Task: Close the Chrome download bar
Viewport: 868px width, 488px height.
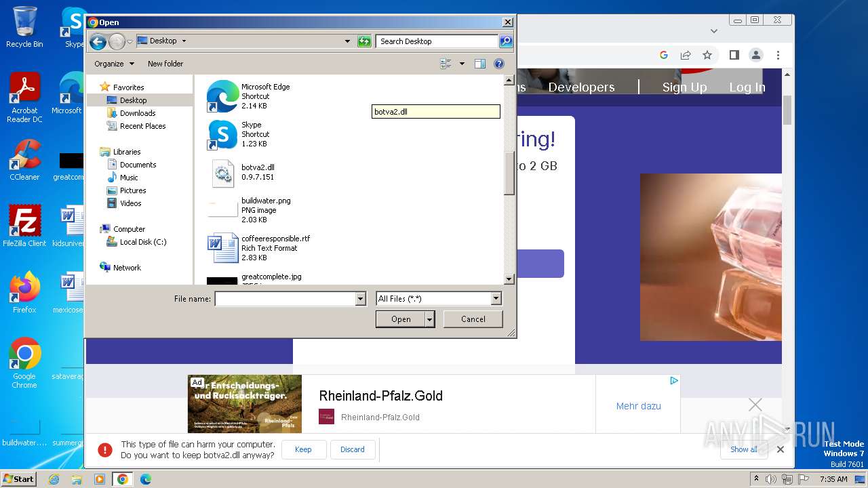Action: [x=781, y=449]
